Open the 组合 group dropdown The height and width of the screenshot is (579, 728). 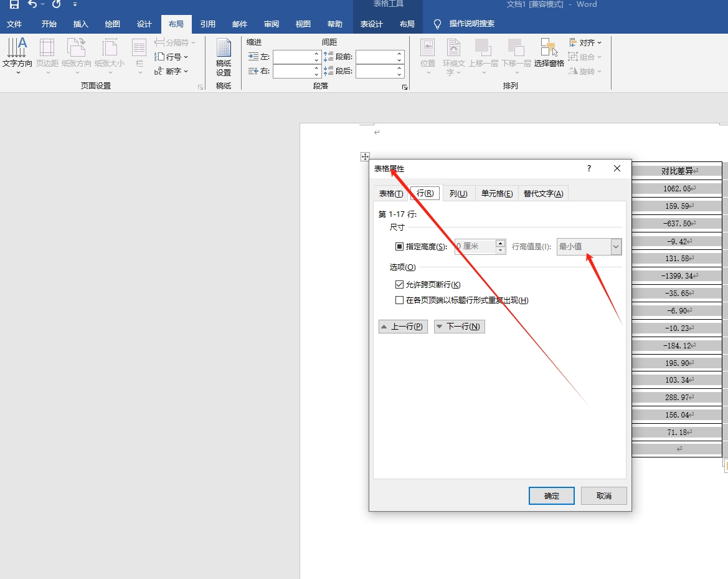(x=585, y=57)
